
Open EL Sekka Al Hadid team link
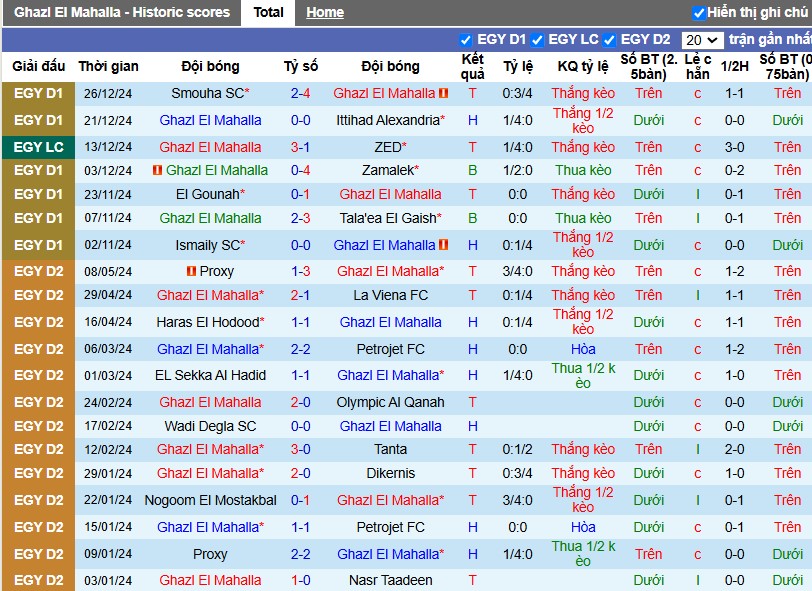pyautogui.click(x=210, y=375)
